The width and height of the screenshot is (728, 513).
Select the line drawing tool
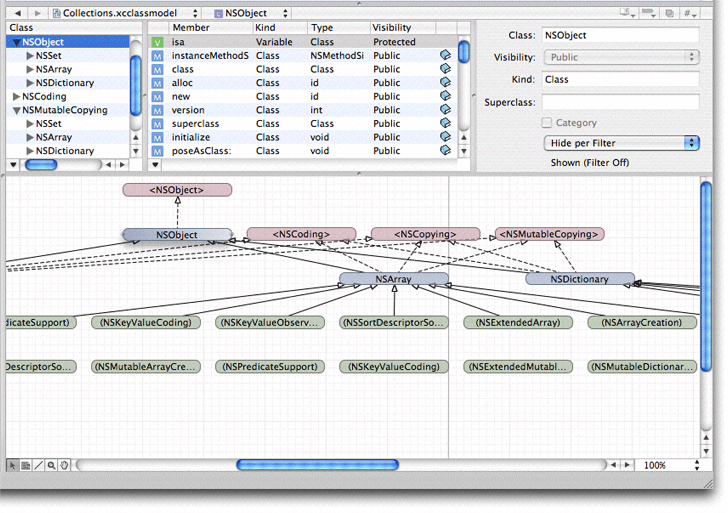coord(39,465)
